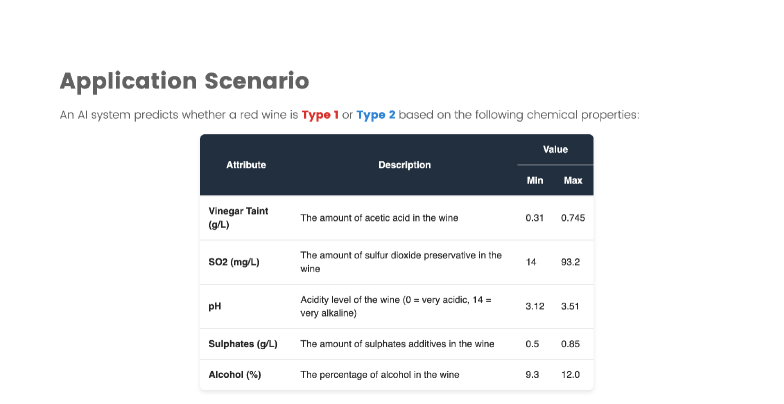
Task: Click the Alcohol max value 12.0
Action: tap(572, 375)
